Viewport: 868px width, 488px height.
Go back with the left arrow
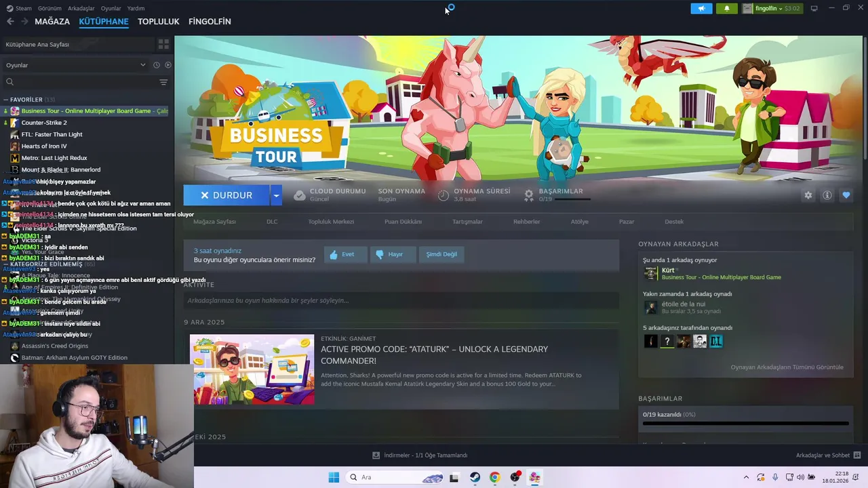(10, 22)
